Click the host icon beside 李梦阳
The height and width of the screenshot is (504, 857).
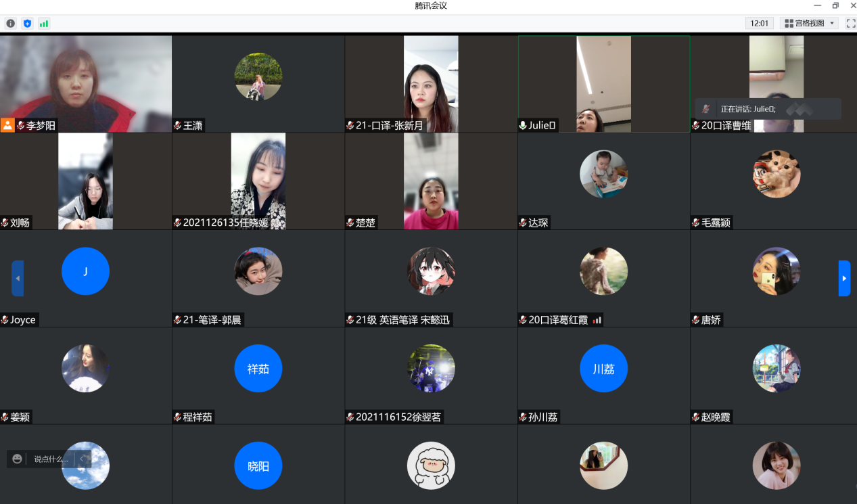point(7,125)
